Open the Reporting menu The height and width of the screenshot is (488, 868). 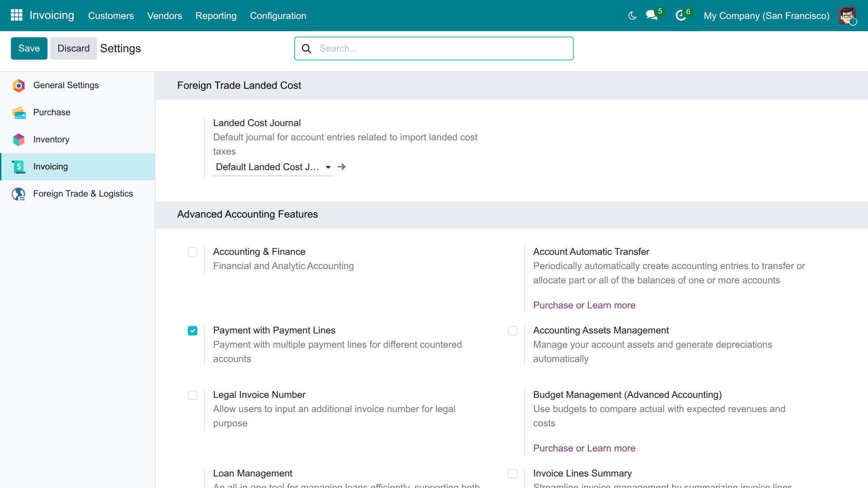coord(216,16)
